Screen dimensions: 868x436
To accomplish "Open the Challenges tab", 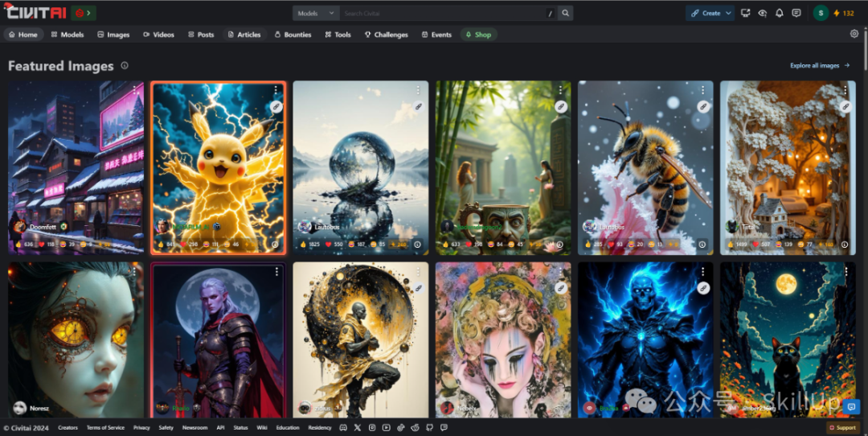I will click(387, 35).
